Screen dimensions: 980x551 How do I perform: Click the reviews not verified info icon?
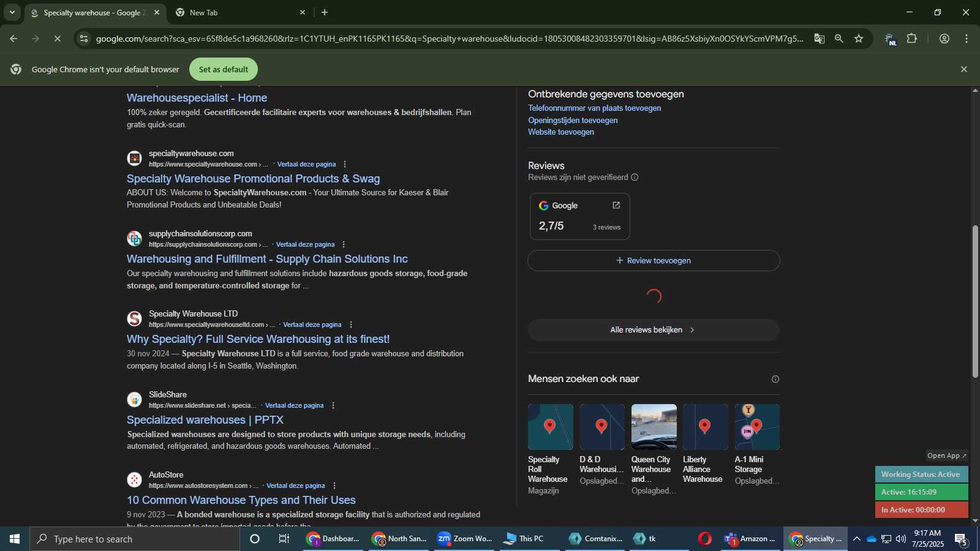coord(635,178)
